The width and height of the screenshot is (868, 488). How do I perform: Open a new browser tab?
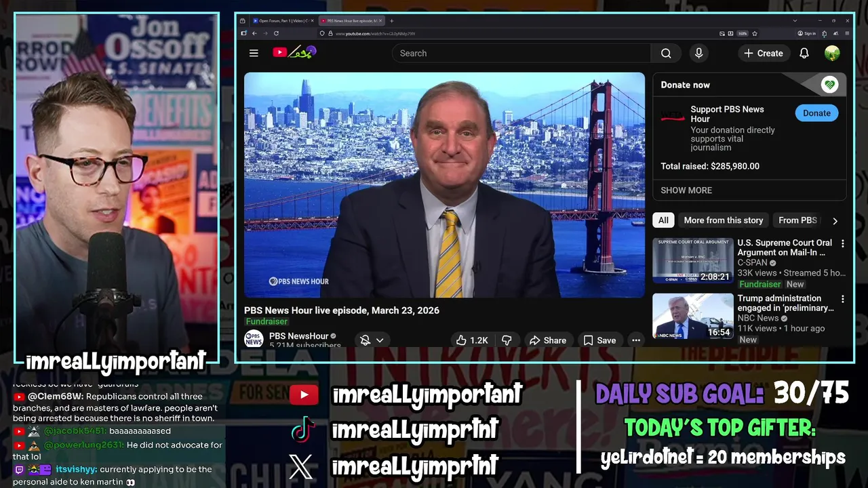click(x=391, y=21)
